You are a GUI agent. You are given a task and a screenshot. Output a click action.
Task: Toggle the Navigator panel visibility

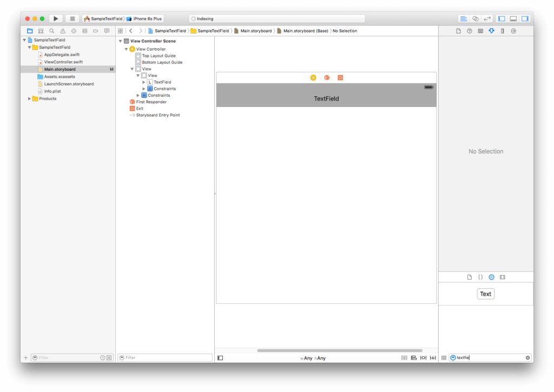pos(502,19)
